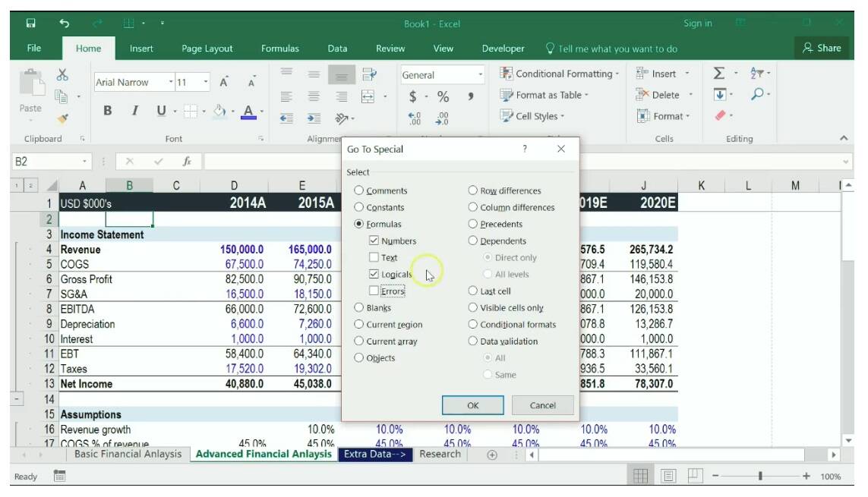Enable the Text checkbox

click(x=374, y=257)
